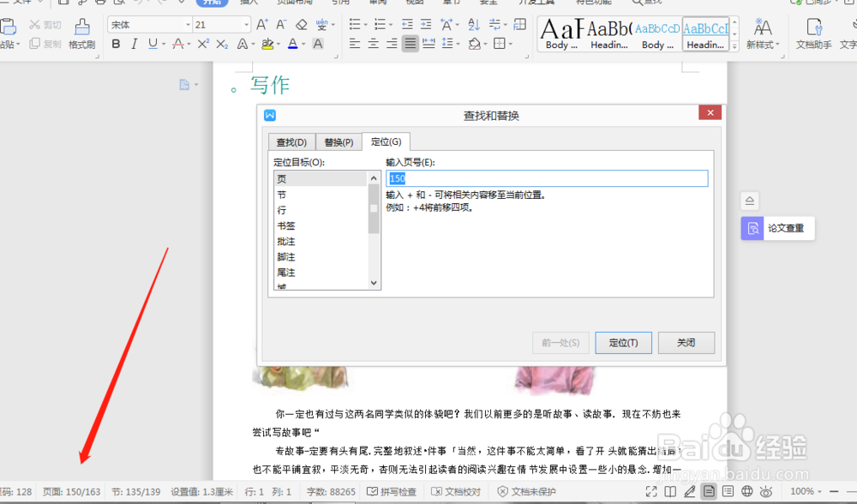
Task: Apply strikethrough formatting
Action: pyautogui.click(x=177, y=44)
